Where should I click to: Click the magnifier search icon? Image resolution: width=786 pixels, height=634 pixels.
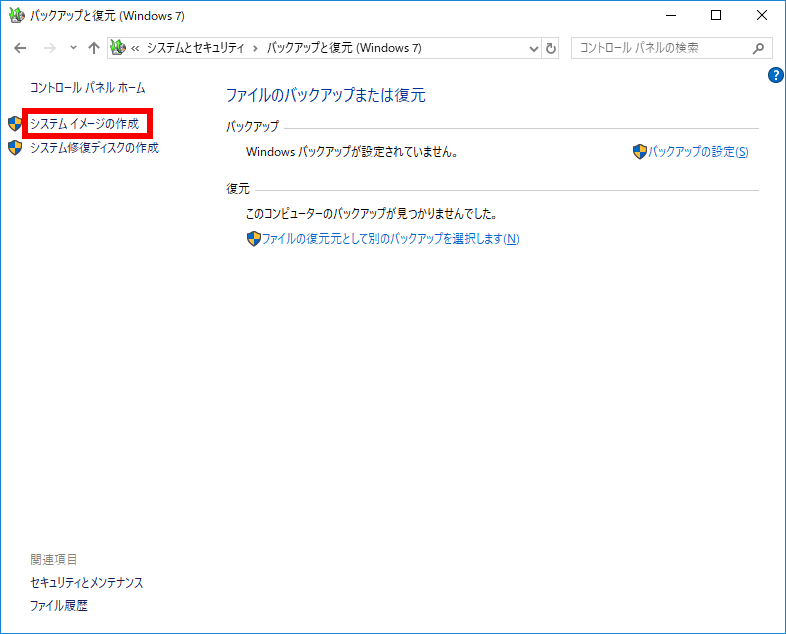coord(758,48)
